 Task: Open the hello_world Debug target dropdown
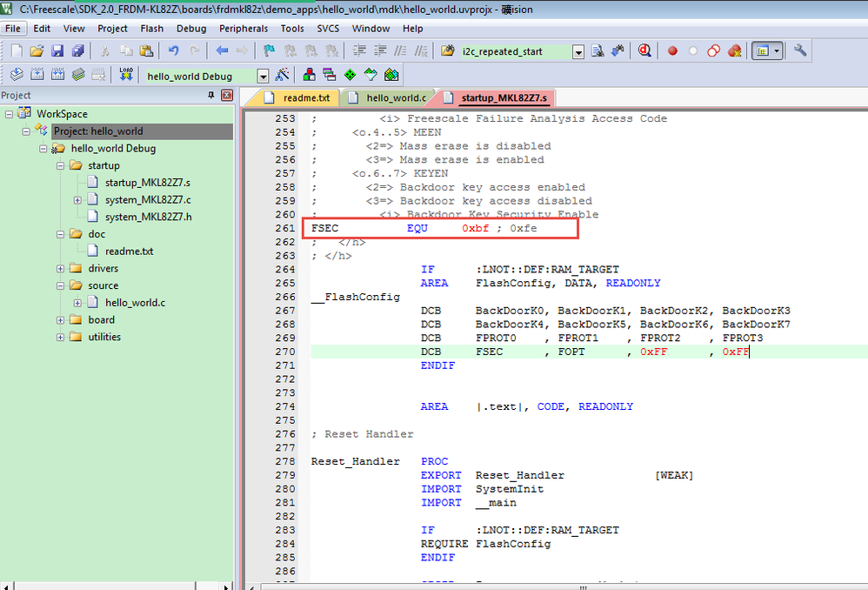(x=263, y=76)
